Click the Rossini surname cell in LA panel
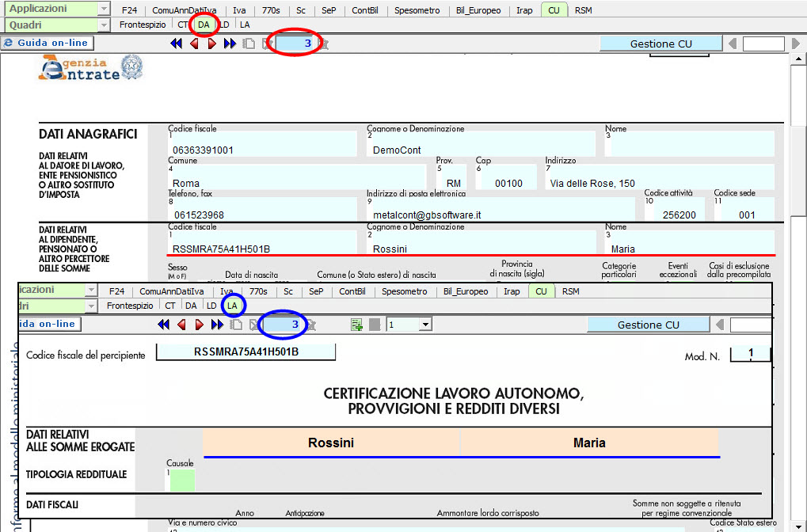 (x=331, y=443)
